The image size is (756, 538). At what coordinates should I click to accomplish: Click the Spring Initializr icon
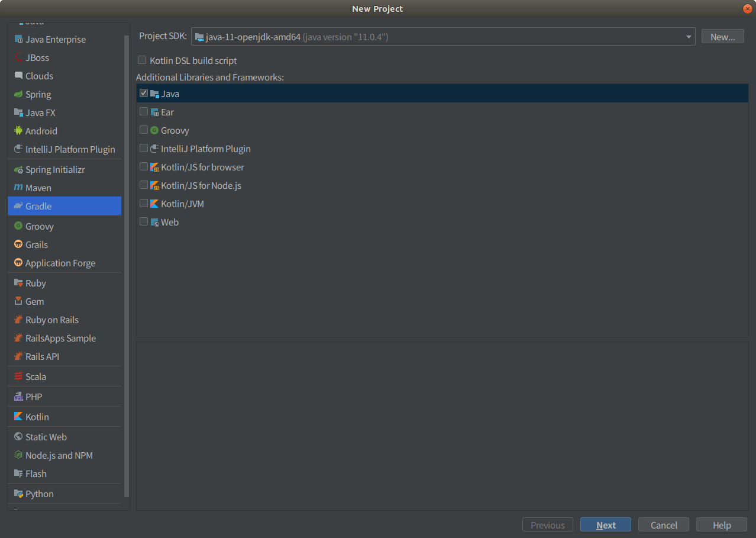click(x=18, y=170)
